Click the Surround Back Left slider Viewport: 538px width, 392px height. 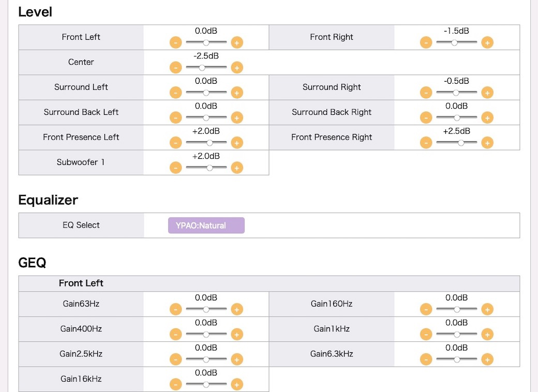[x=206, y=117]
